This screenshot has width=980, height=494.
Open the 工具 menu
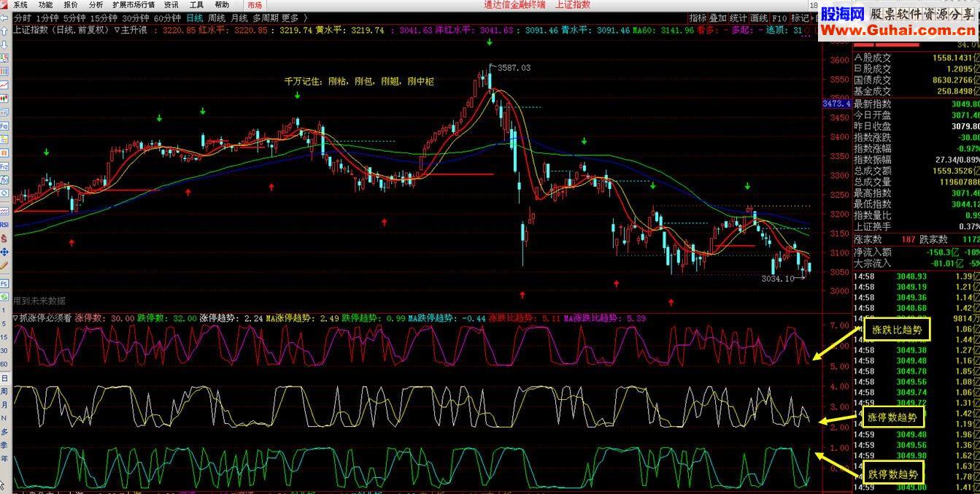(x=196, y=5)
